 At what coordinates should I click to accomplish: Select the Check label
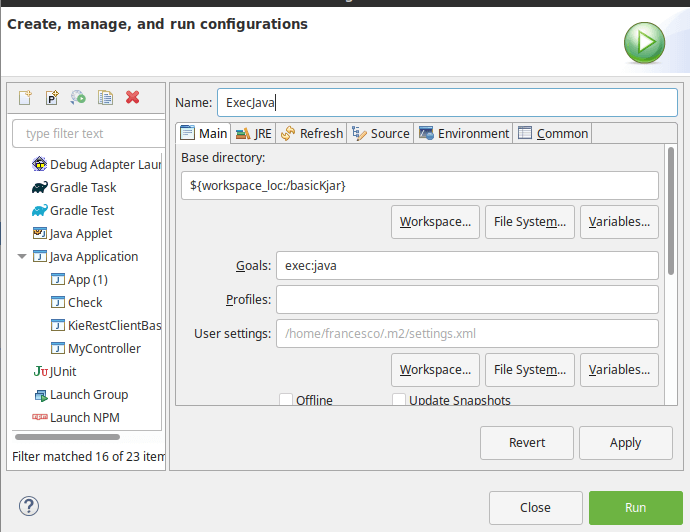85,302
